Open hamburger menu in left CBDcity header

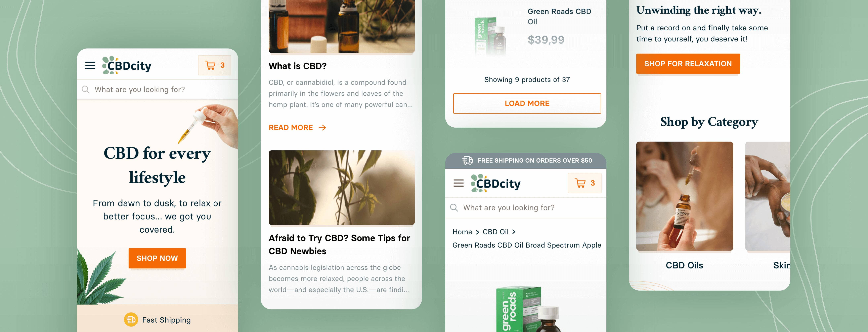tap(90, 65)
